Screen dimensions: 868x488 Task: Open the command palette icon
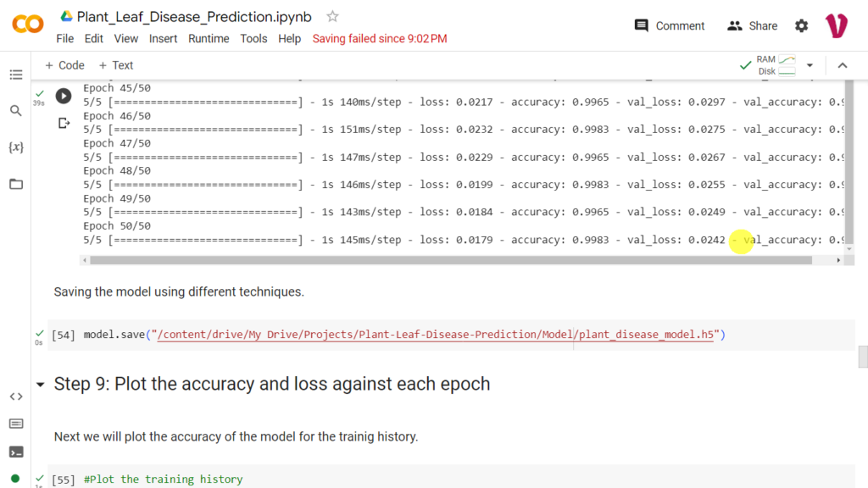[16, 424]
